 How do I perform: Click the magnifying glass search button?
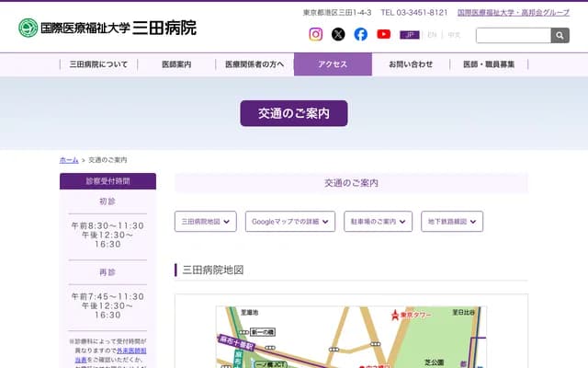(x=560, y=35)
